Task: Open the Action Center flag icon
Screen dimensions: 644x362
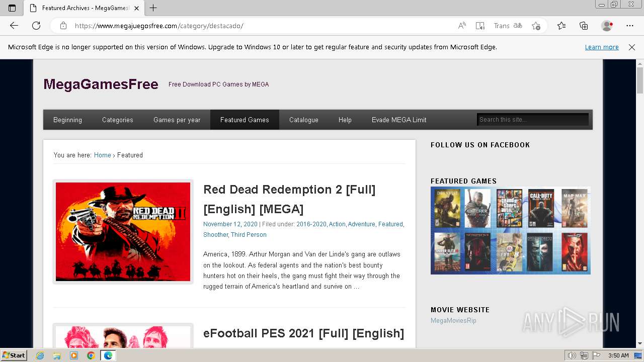Action: tap(596, 355)
